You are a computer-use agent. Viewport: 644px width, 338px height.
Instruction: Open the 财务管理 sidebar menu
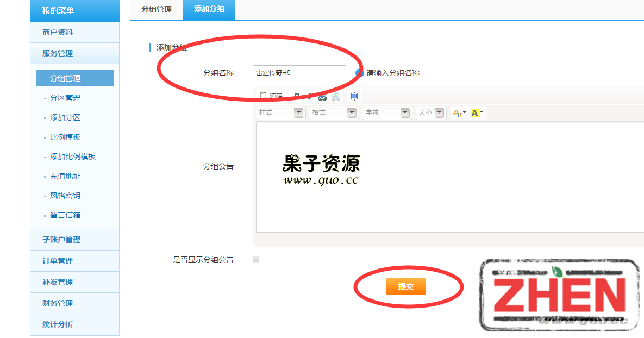click(58, 303)
